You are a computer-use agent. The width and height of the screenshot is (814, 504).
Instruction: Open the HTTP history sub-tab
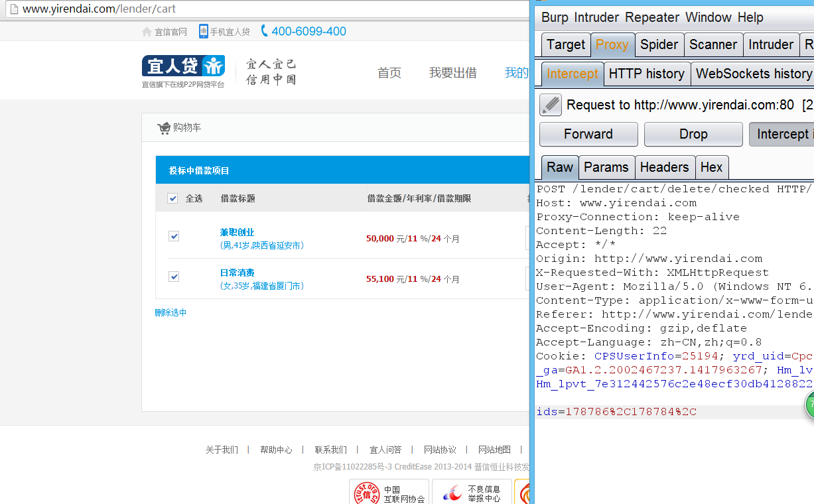click(x=647, y=74)
